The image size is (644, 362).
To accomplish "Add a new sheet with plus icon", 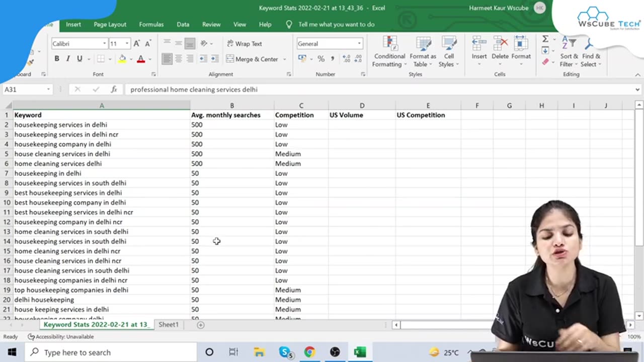I will click(x=200, y=325).
